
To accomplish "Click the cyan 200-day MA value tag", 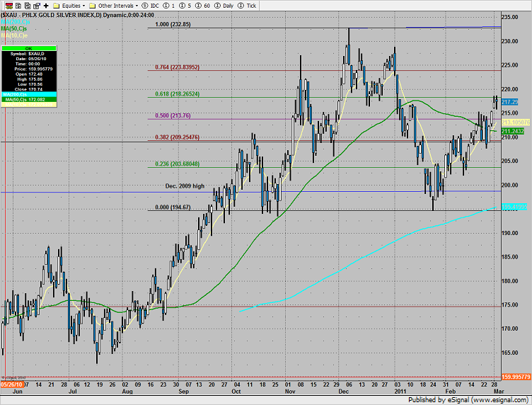I will click(514, 207).
